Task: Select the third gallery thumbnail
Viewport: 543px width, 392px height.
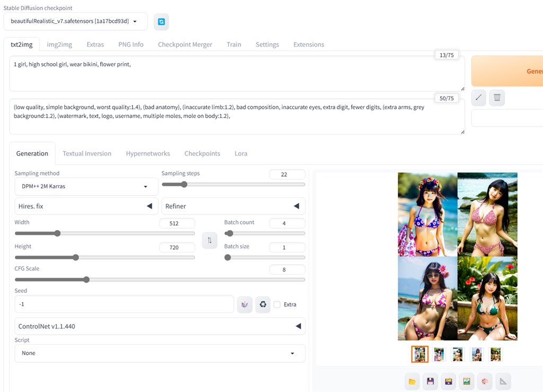Action: click(x=458, y=354)
